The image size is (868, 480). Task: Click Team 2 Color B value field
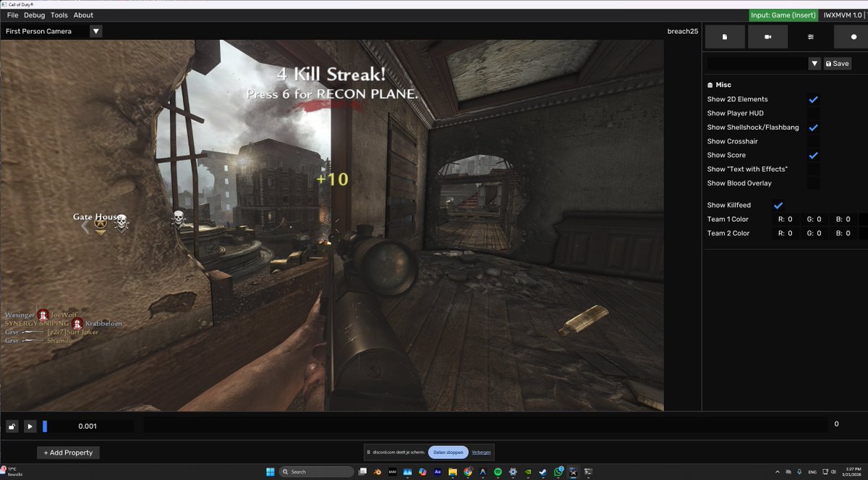pos(843,233)
